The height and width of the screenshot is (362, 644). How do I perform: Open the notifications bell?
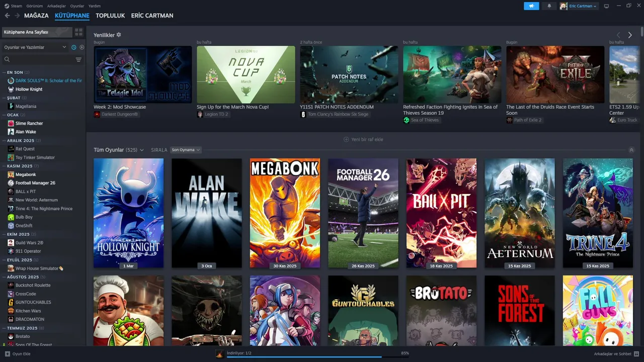point(549,6)
